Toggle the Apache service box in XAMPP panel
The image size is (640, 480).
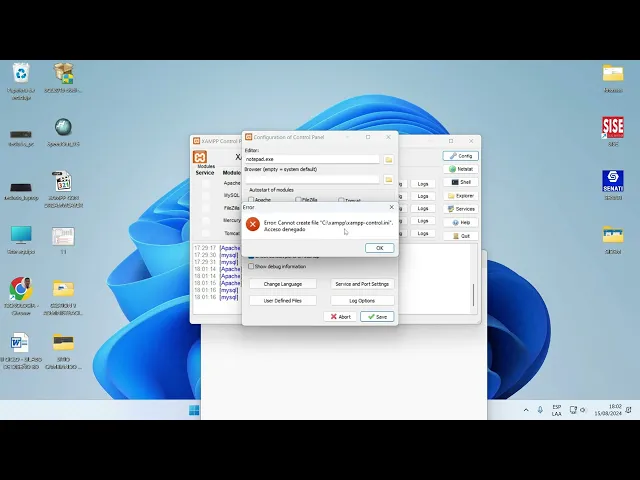click(x=206, y=184)
